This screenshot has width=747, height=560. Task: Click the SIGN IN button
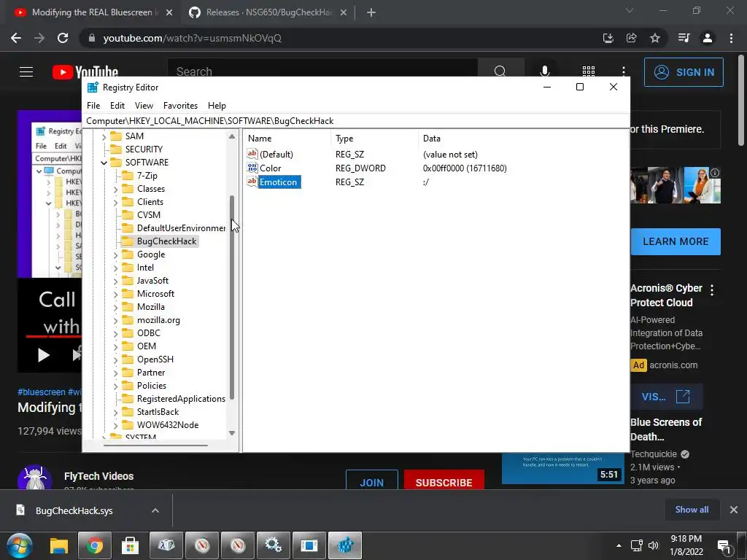point(684,72)
